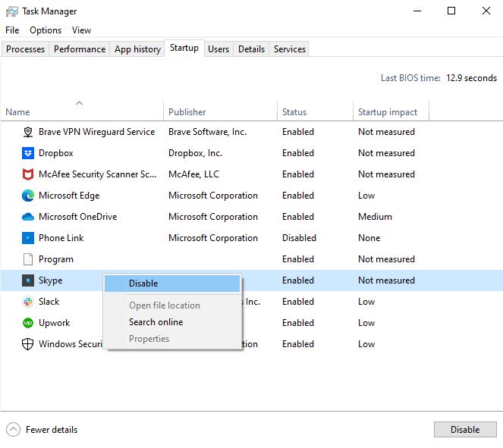Click the Task Manager title bar icon

[12, 11]
